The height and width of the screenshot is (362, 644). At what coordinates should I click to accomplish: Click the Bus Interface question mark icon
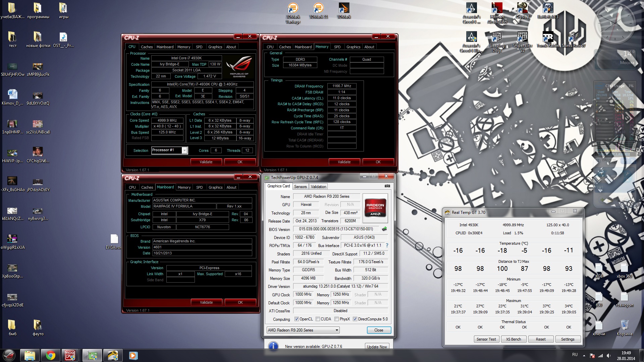click(387, 245)
